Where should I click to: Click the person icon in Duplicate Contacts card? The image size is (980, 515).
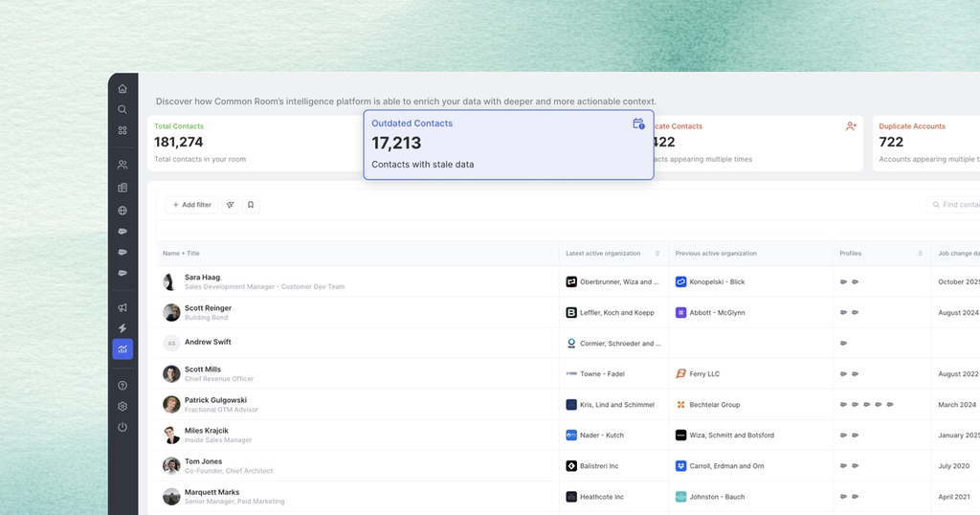[x=851, y=126]
